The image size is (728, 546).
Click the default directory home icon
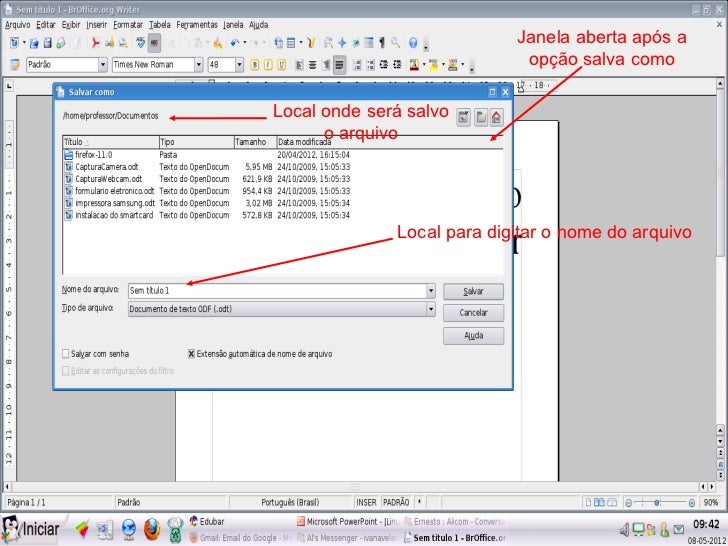click(498, 117)
